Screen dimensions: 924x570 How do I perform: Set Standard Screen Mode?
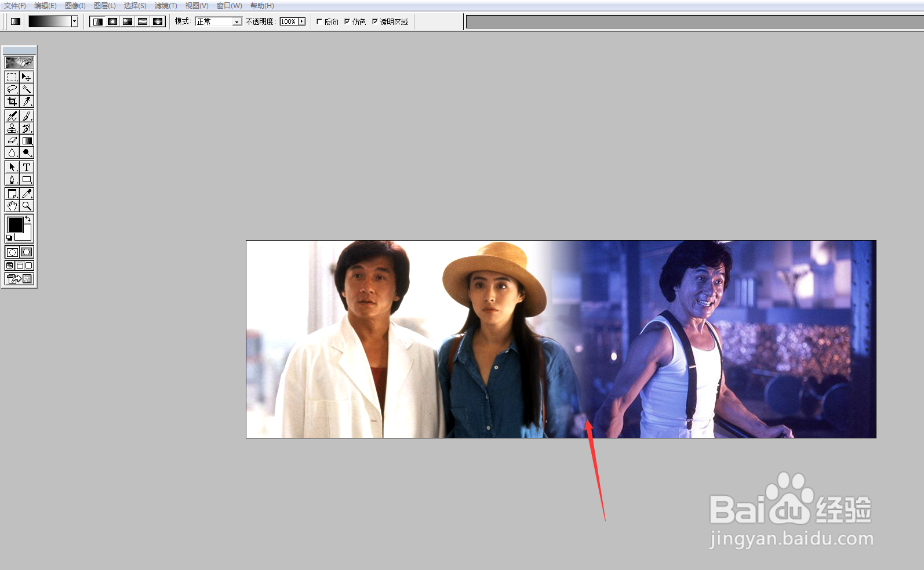click(10, 266)
